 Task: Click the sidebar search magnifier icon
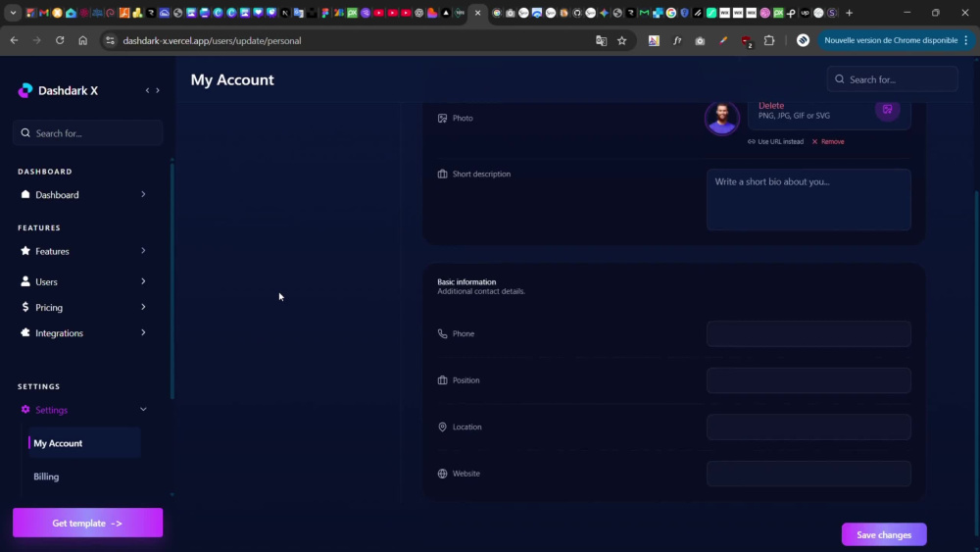click(x=25, y=133)
